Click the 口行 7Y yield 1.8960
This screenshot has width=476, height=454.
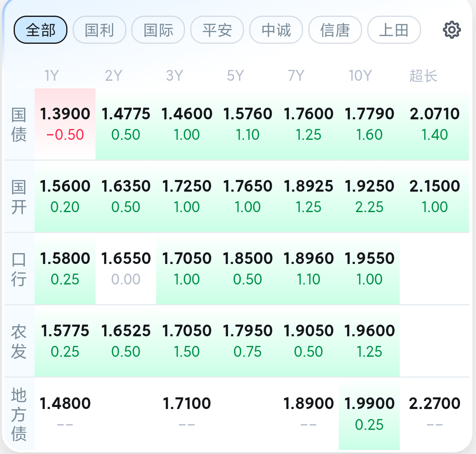[x=308, y=268]
